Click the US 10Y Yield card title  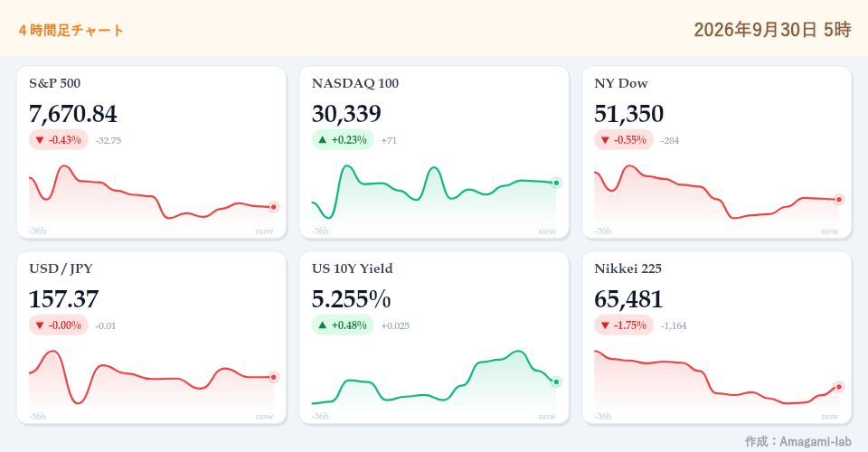click(x=353, y=268)
